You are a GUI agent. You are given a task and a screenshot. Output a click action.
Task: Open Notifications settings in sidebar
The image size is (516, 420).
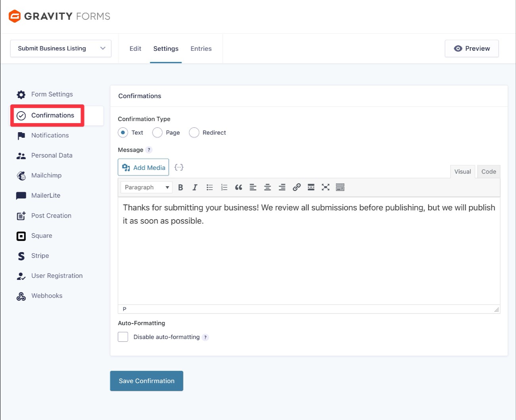pyautogui.click(x=50, y=135)
